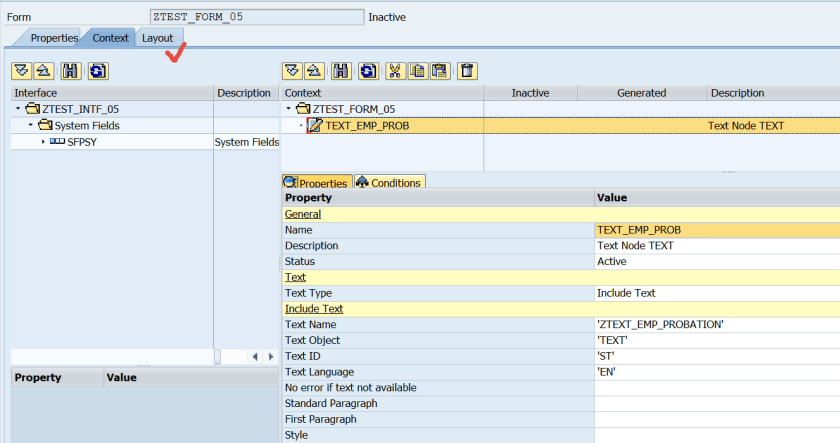Select the TEXT_EMP_PROB text node
Viewport: 840px width, 443px height.
coord(367,126)
